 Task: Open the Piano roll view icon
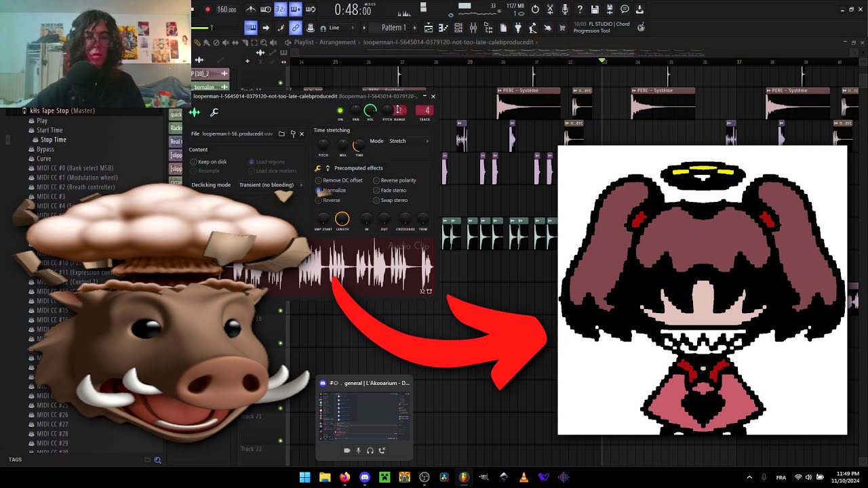443,28
